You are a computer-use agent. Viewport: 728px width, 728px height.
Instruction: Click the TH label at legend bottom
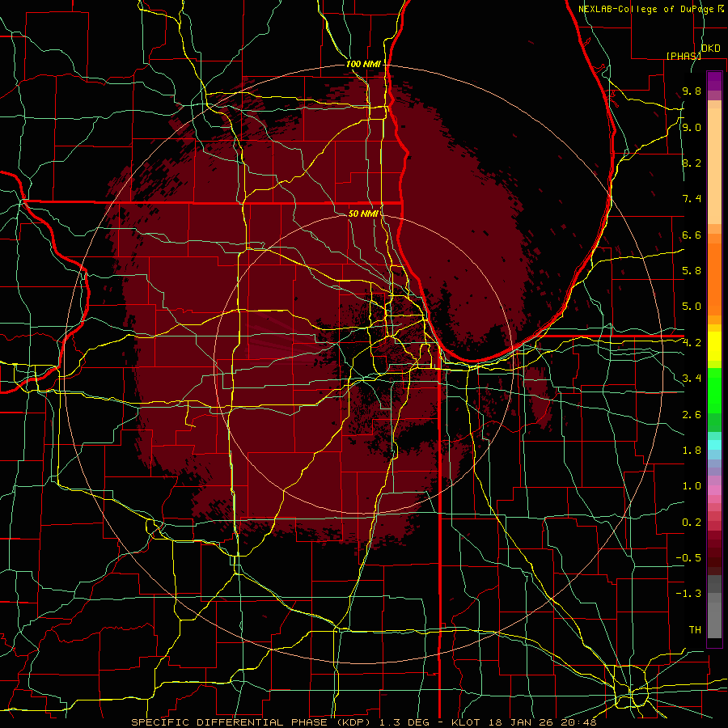[695, 630]
